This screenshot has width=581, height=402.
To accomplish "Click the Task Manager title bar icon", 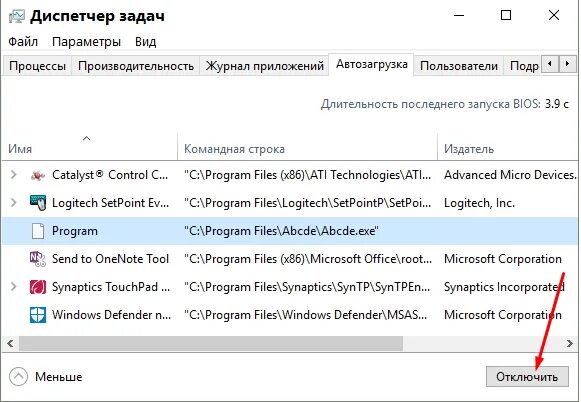I will coord(17,16).
